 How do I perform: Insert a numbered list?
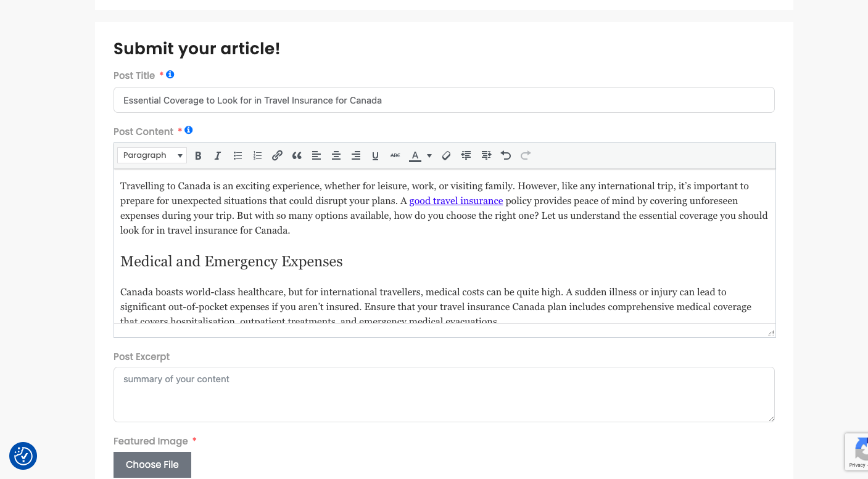pos(257,155)
